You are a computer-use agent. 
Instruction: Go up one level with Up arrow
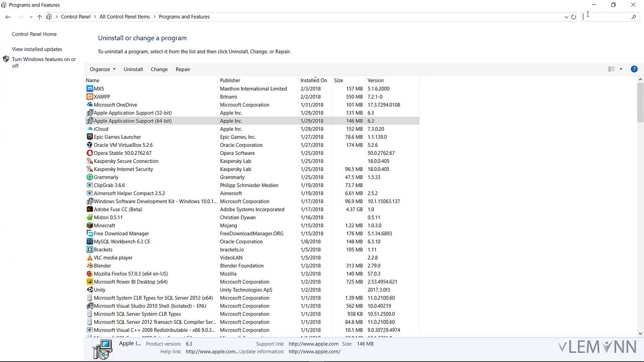(x=39, y=17)
